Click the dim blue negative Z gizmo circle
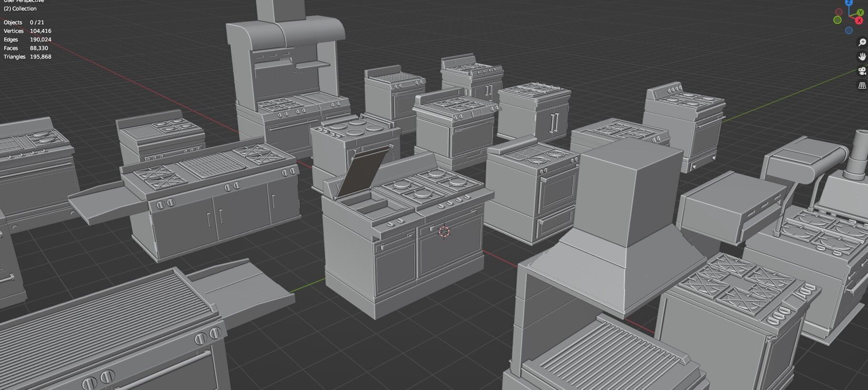868x390 pixels. click(848, 30)
